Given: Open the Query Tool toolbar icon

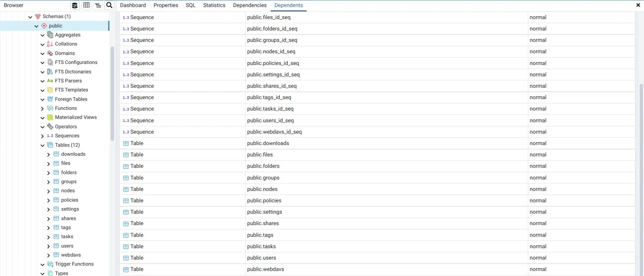Looking at the screenshot, I should point(75,5).
